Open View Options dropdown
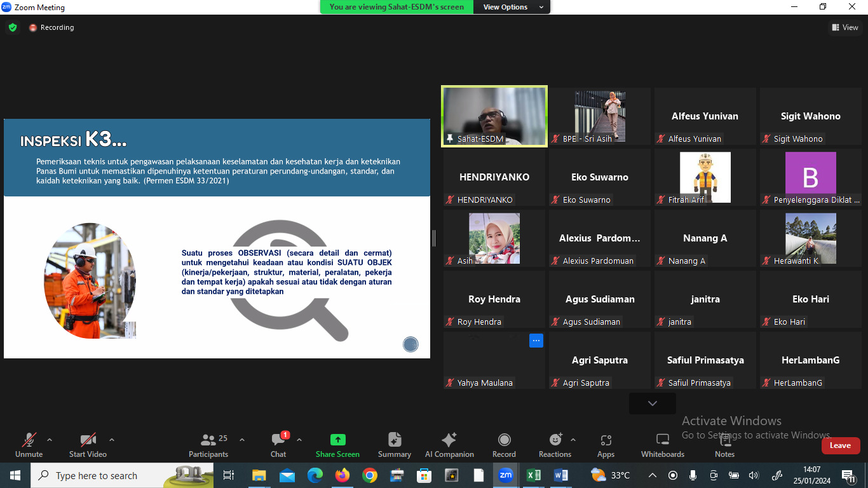The height and width of the screenshot is (488, 868). tap(512, 7)
